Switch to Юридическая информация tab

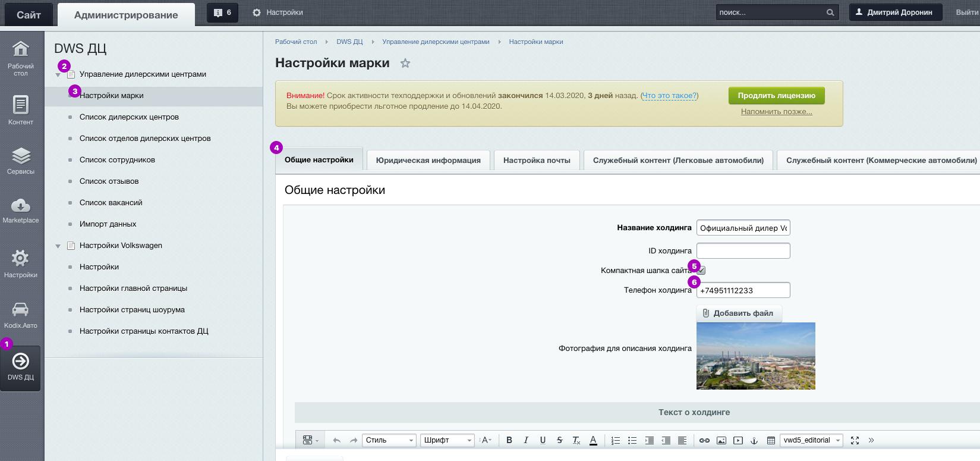tap(428, 160)
